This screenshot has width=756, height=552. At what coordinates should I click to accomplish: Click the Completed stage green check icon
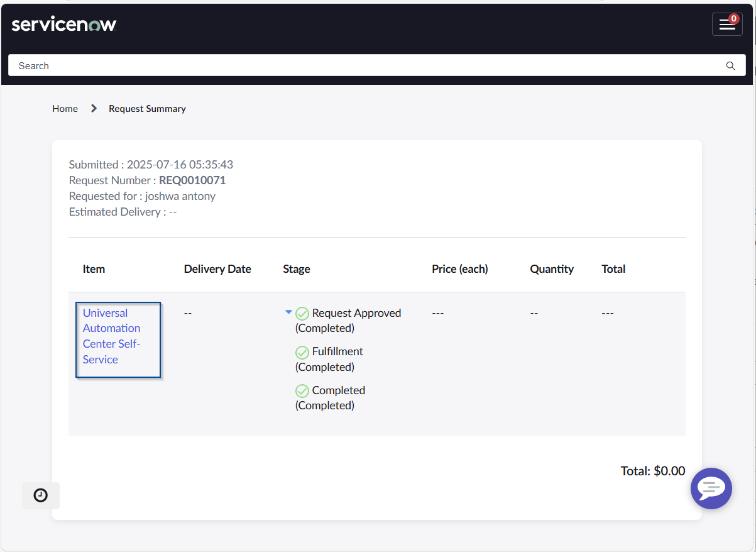(302, 391)
